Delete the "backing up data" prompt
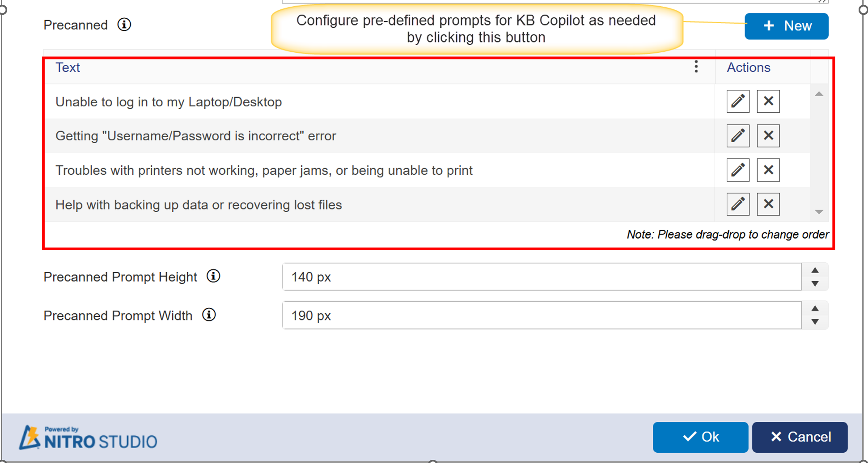The height and width of the screenshot is (463, 868). click(768, 204)
